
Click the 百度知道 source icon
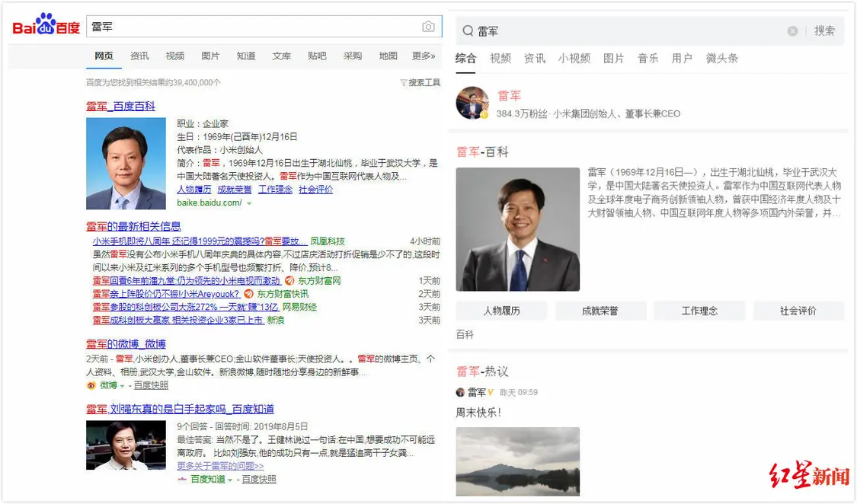tap(183, 480)
